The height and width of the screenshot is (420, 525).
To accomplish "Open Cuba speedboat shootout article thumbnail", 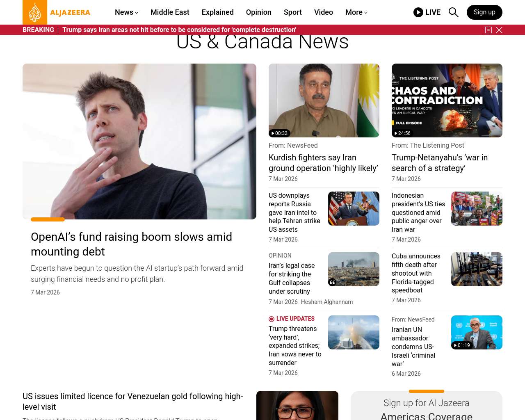I will [477, 269].
